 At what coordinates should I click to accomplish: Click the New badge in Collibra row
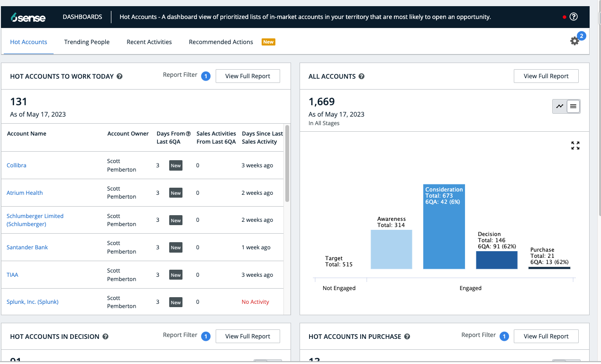coord(176,165)
